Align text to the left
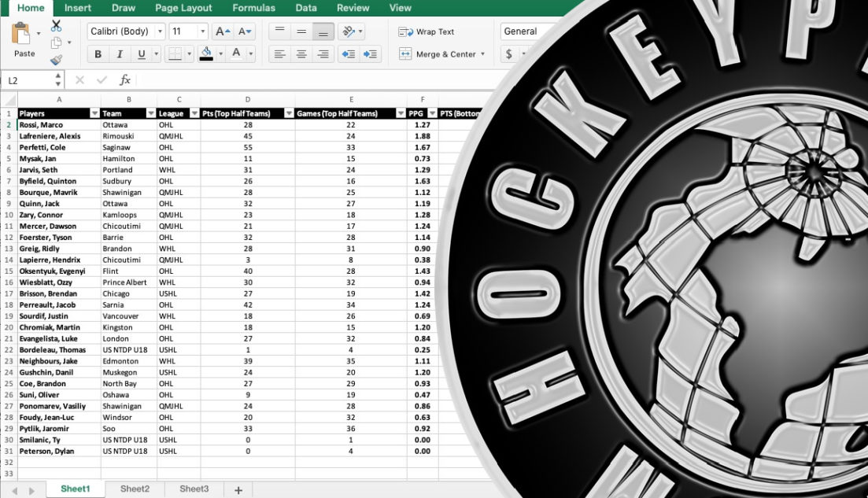The height and width of the screenshot is (498, 868). [279, 53]
